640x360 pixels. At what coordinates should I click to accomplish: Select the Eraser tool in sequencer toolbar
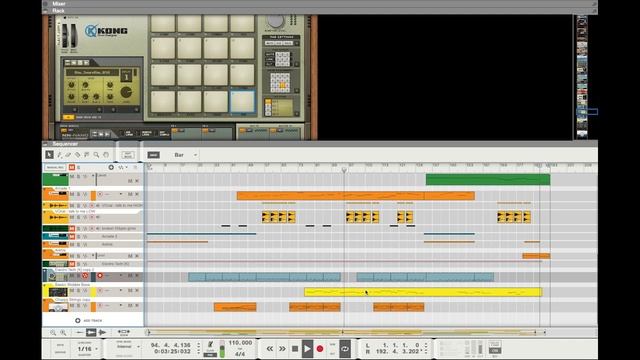[x=68, y=155]
